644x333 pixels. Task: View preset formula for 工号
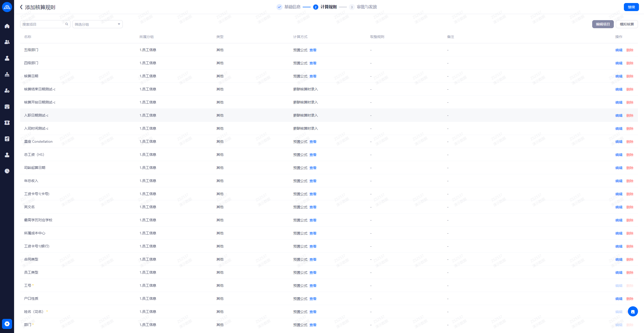pos(313,286)
